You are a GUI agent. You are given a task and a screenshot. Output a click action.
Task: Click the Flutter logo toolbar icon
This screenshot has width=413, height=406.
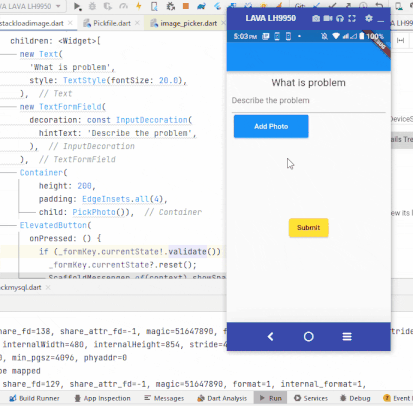click(x=218, y=6)
